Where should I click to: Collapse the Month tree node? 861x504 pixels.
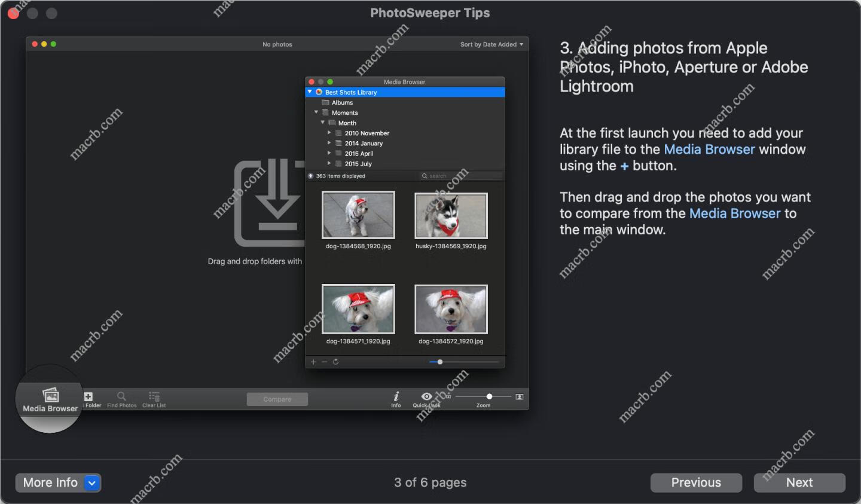[323, 123]
